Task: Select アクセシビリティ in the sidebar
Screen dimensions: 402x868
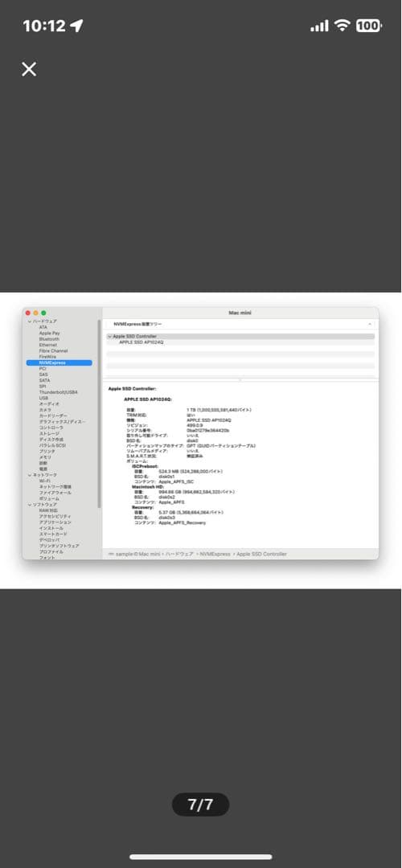Action: tap(55, 517)
